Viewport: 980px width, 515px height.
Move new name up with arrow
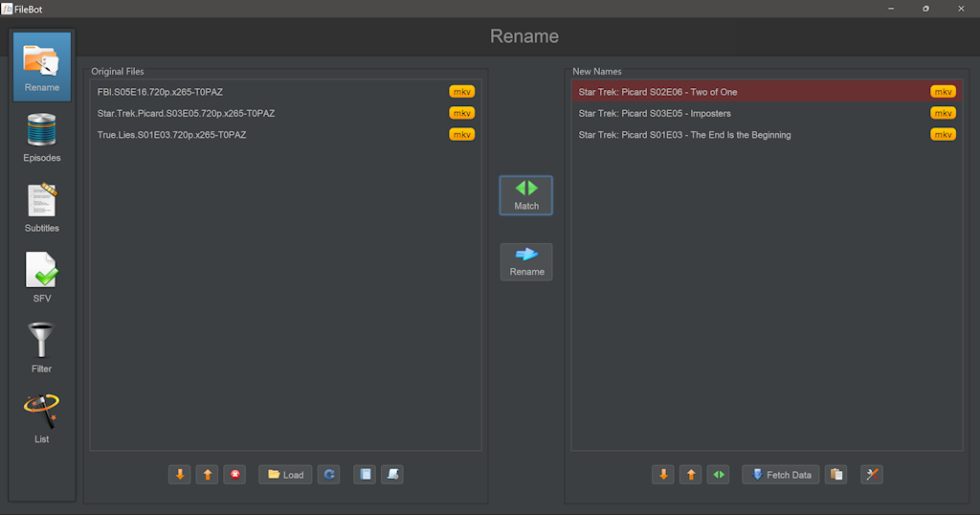[691, 475]
